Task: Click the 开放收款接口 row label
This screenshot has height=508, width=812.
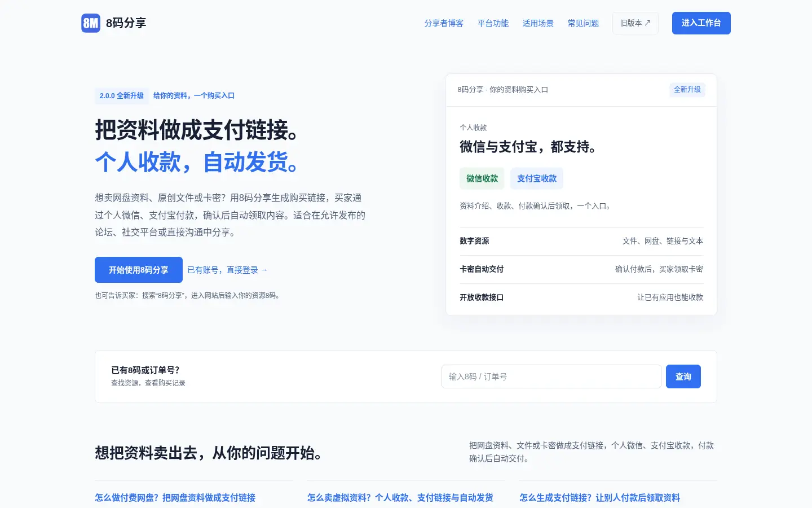Action: pyautogui.click(x=482, y=297)
